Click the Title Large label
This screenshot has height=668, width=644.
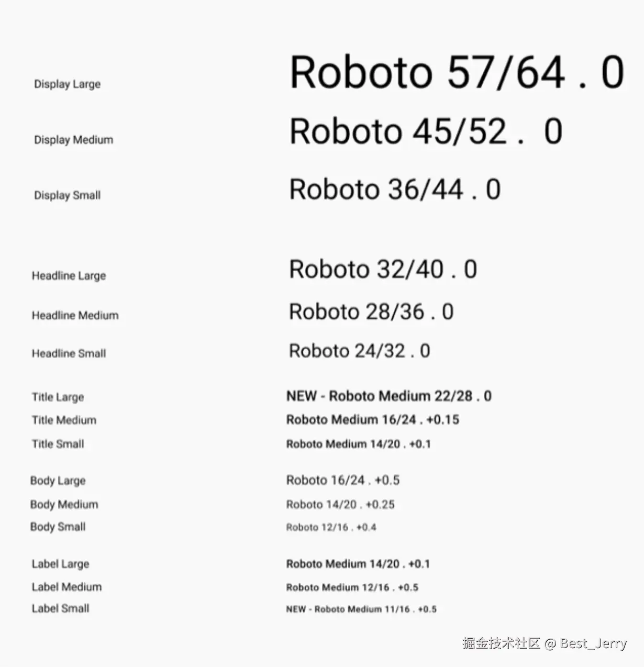click(x=58, y=397)
